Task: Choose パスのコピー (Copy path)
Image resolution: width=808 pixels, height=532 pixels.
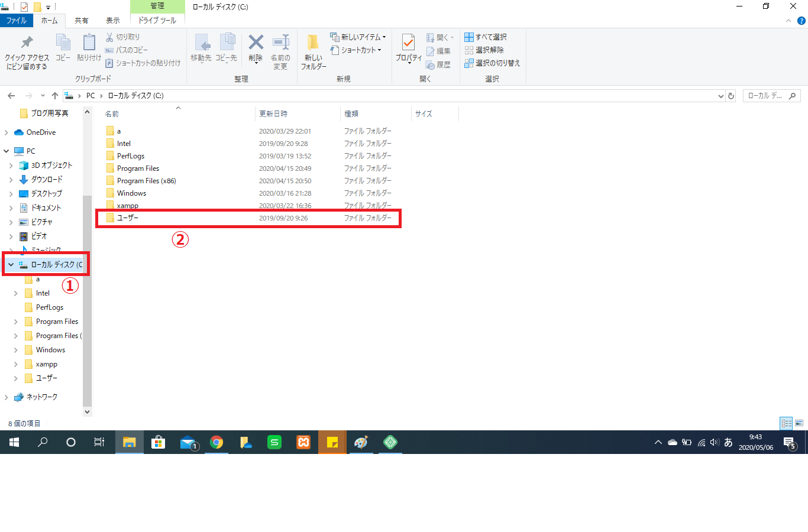Action: coord(127,50)
